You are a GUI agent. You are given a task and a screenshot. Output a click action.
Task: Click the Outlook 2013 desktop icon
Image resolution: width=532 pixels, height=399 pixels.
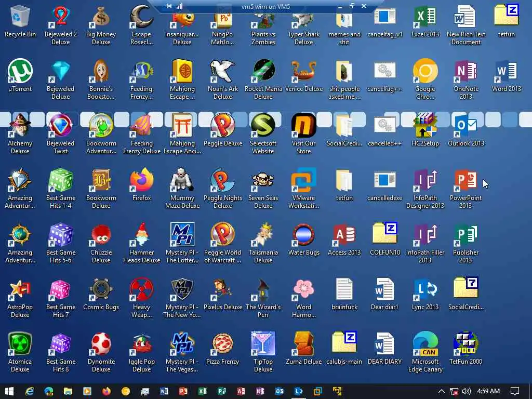(x=466, y=130)
